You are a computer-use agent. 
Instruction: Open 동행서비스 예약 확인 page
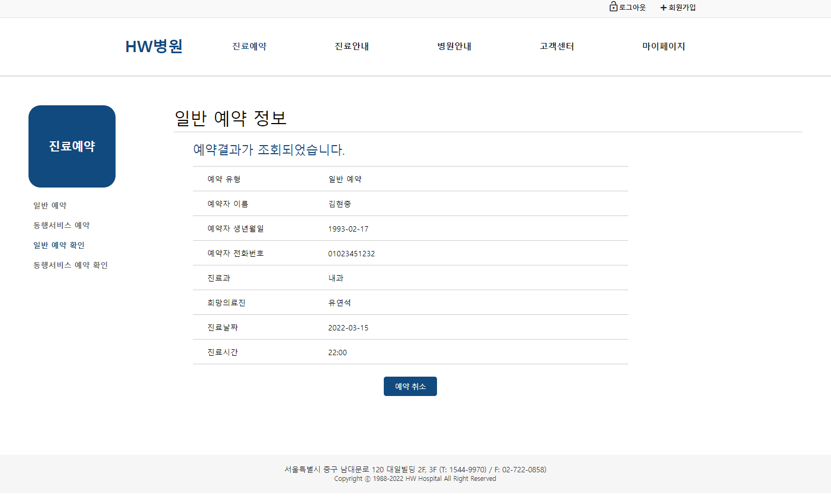click(x=70, y=264)
